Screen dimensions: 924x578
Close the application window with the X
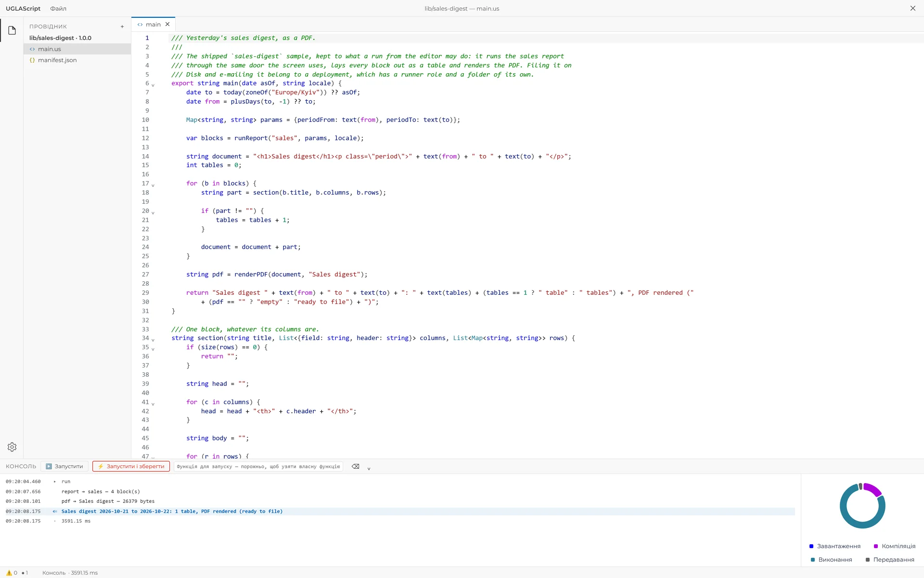[x=912, y=8]
